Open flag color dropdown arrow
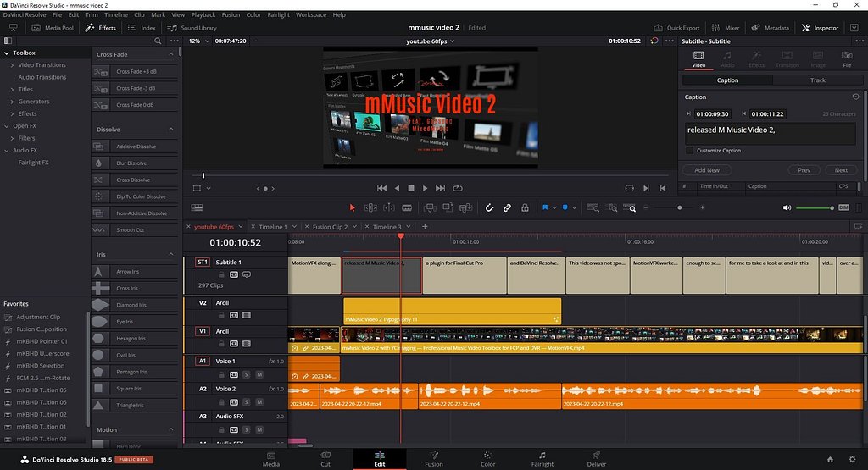 pos(554,208)
